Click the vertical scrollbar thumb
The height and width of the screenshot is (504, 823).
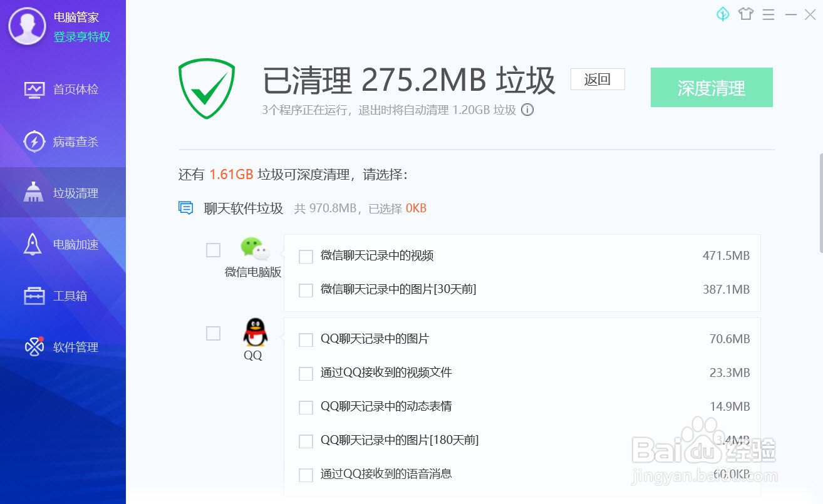pyautogui.click(x=820, y=203)
